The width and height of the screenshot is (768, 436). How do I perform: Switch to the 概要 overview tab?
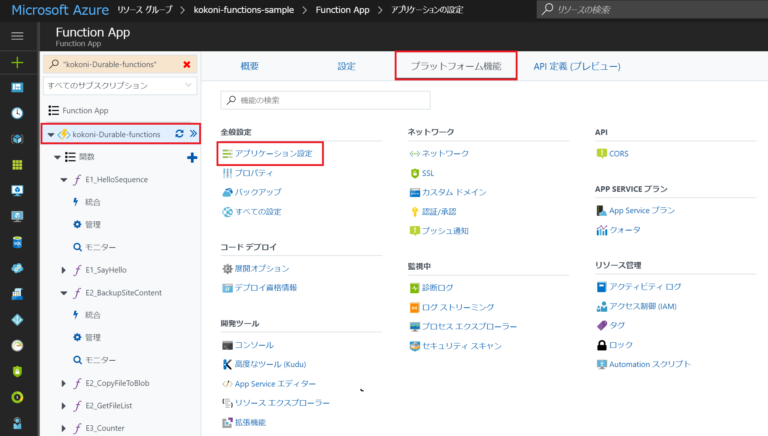click(250, 66)
